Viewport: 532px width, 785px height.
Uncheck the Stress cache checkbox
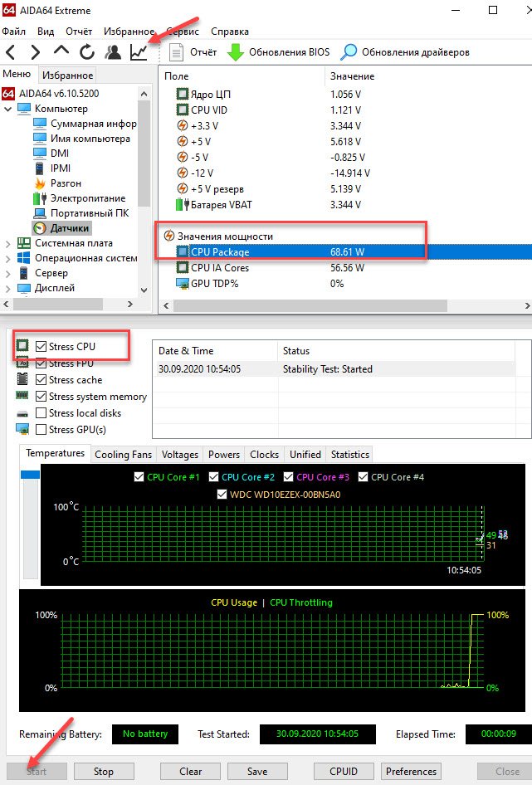coord(41,379)
